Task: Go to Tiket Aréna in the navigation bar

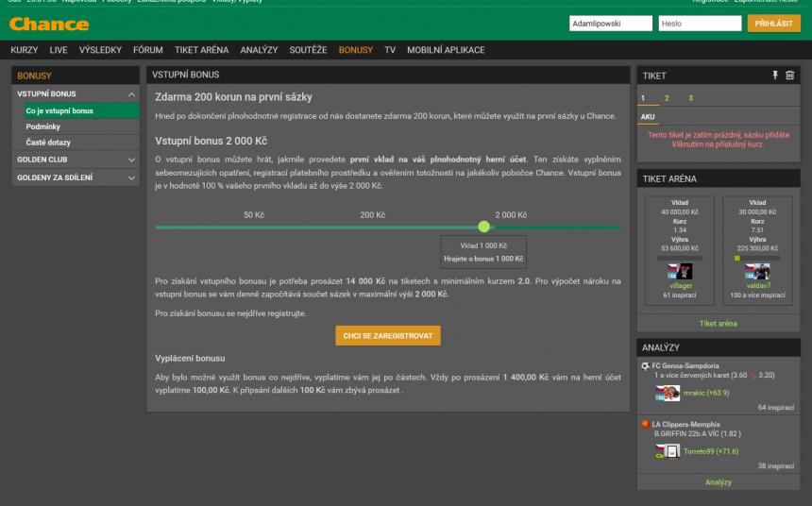Action: point(201,50)
